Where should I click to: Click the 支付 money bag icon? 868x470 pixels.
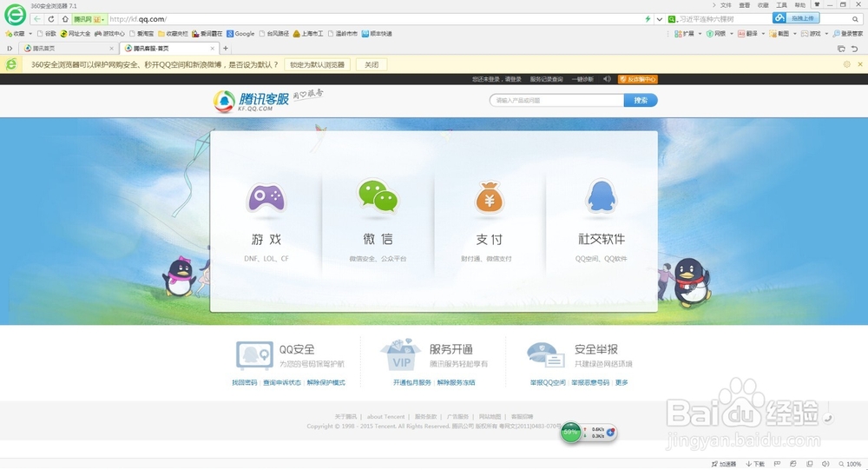[490, 197]
